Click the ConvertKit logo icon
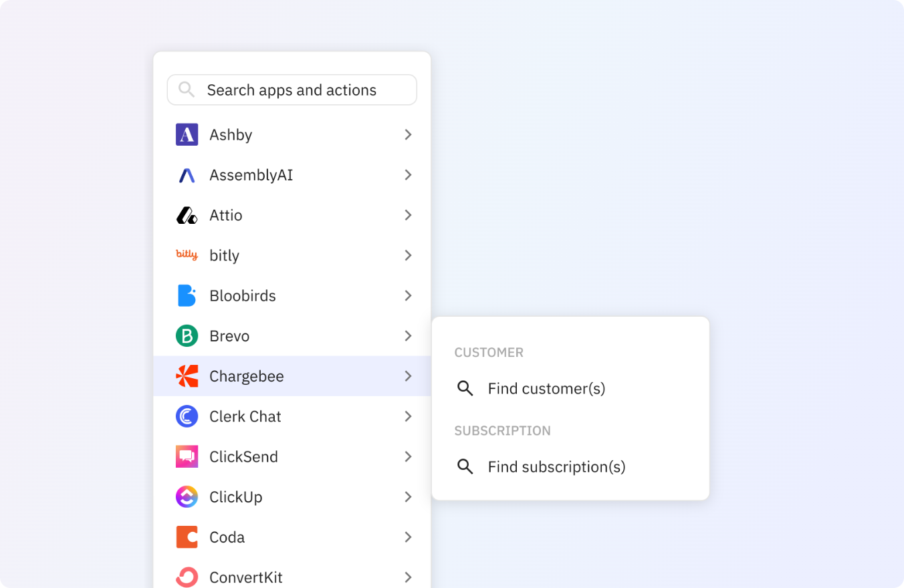 [x=187, y=577]
